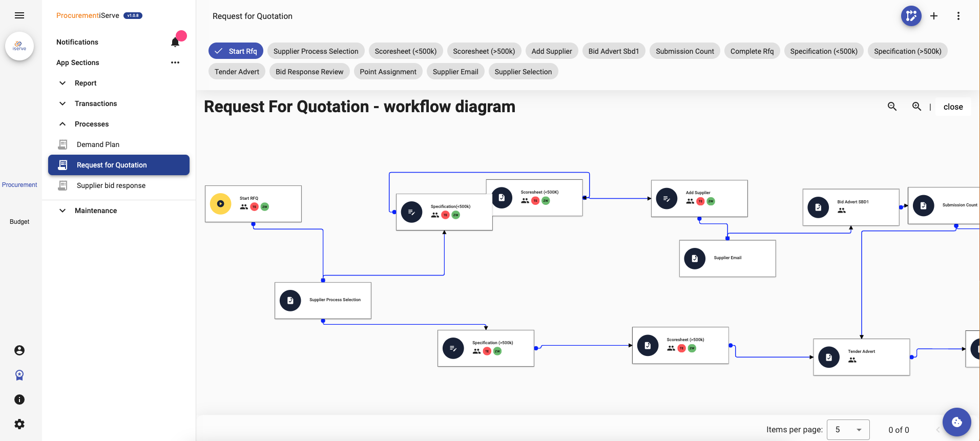Click the zoom in magnifier icon
Screen dimensions: 980x441
[x=916, y=107]
